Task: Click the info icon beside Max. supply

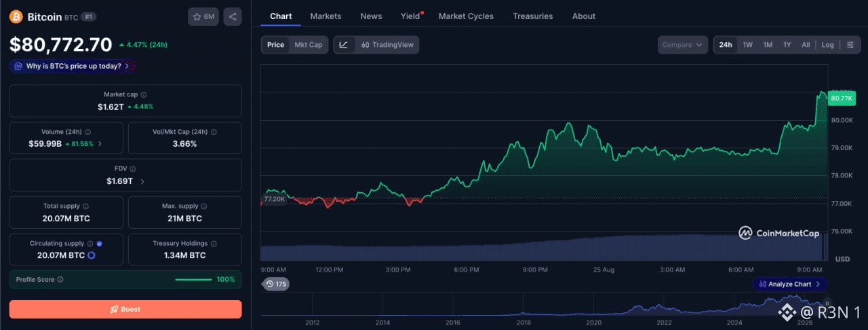Action: click(x=204, y=206)
